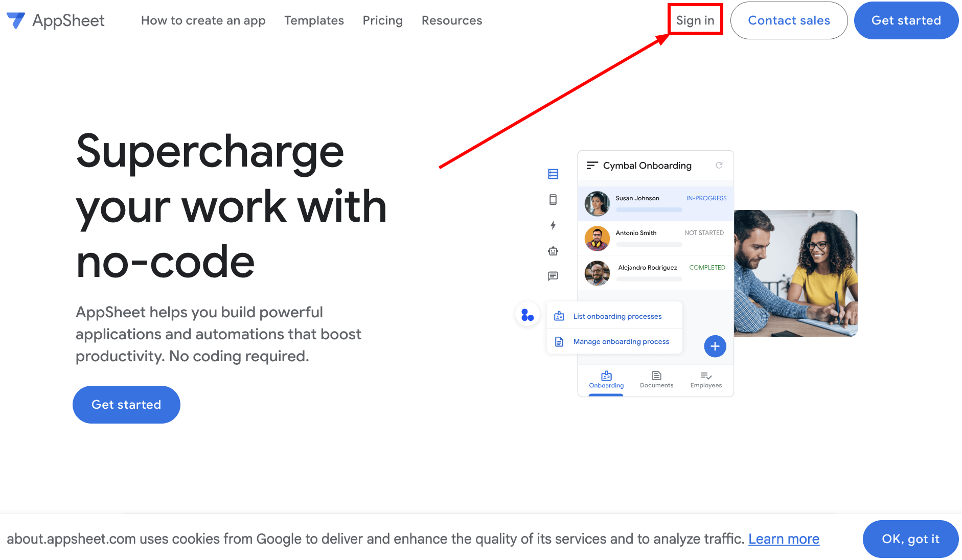Click the blue plus add button
This screenshot has height=560, width=962.
coord(715,346)
